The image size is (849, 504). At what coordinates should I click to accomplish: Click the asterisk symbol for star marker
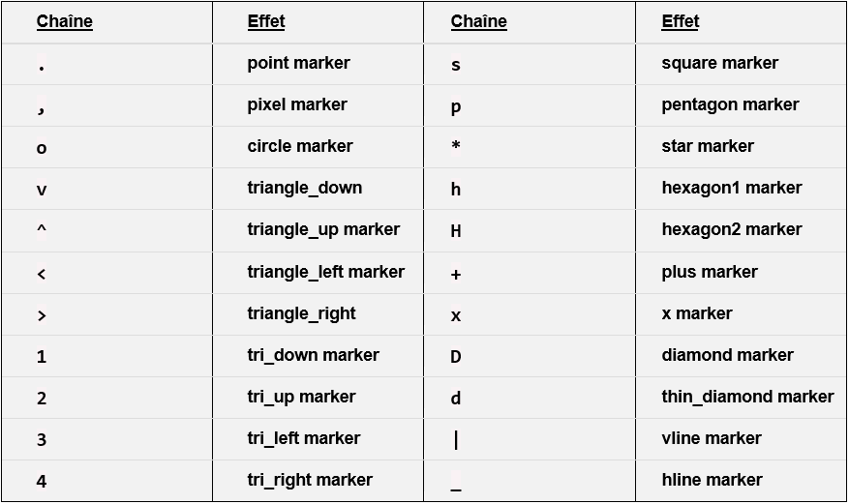click(x=456, y=147)
